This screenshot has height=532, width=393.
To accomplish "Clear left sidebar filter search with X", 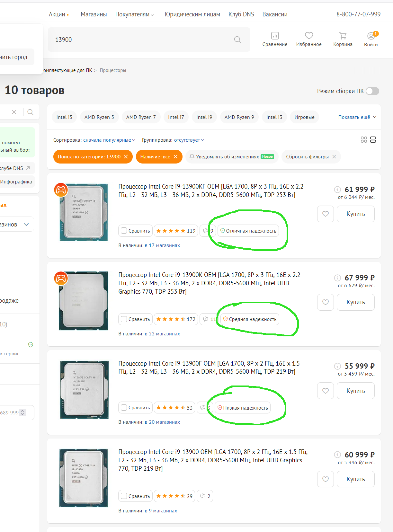I will click(14, 112).
